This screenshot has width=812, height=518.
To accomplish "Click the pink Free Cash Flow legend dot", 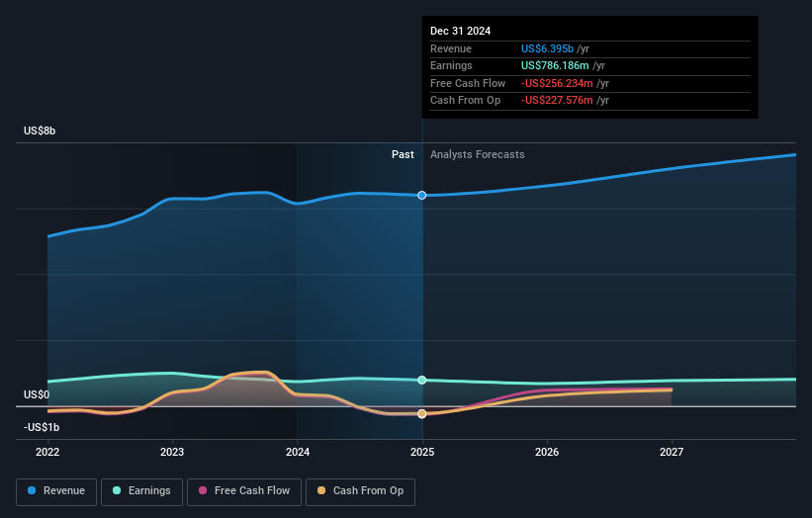I will click(x=203, y=490).
